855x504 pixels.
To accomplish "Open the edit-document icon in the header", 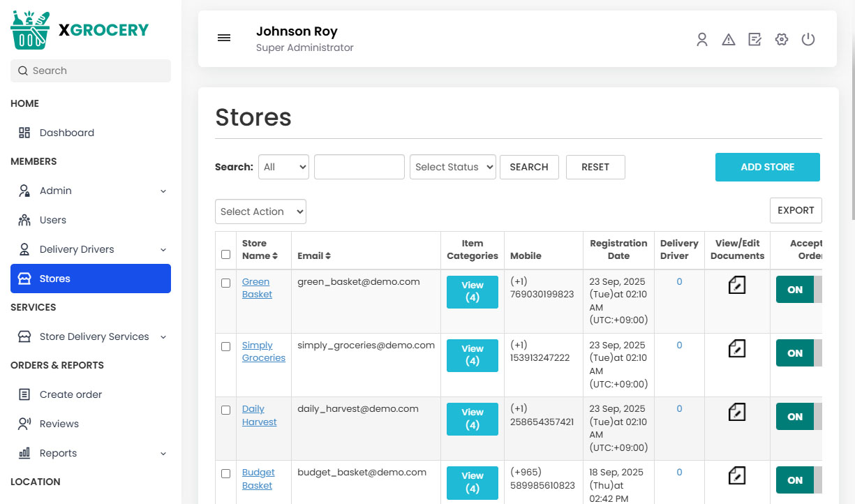I will tap(754, 40).
